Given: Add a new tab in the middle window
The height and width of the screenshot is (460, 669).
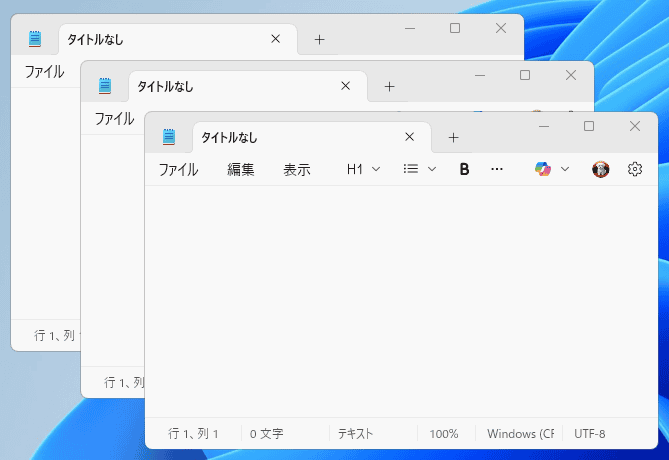Looking at the screenshot, I should coord(389,87).
